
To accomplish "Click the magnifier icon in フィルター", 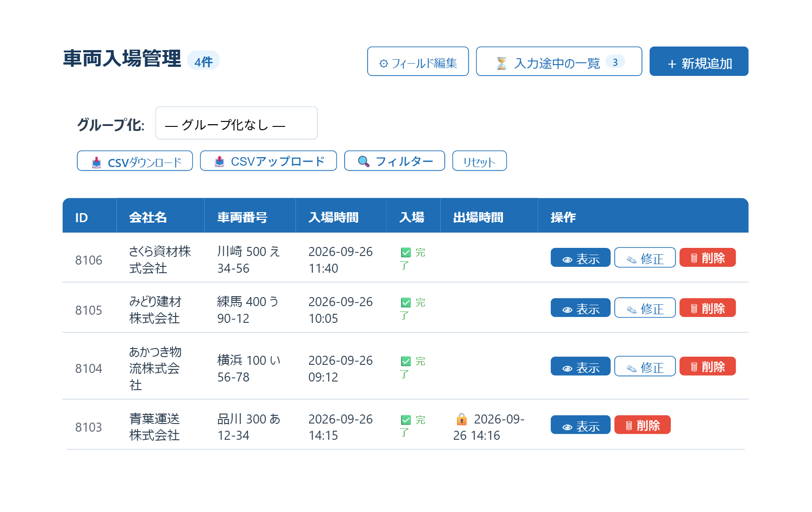I will click(x=364, y=161).
